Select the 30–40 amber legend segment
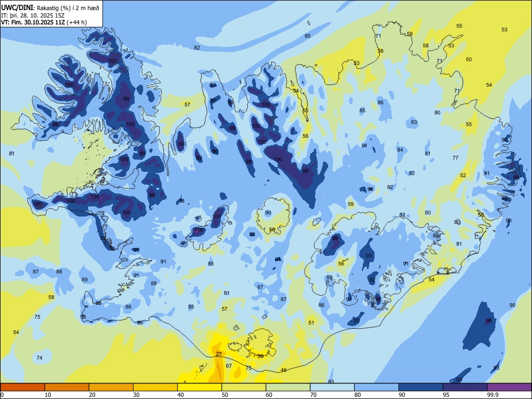532x399 pixels. coord(155,387)
